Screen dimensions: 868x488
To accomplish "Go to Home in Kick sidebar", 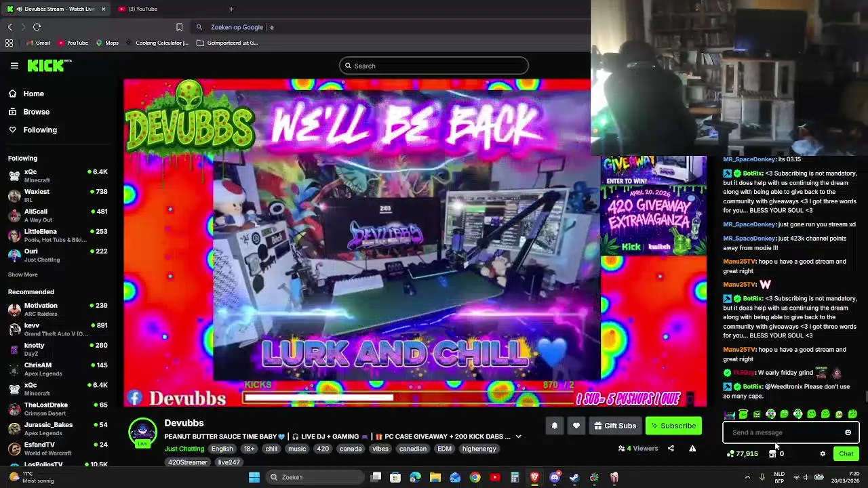I will tap(26, 94).
